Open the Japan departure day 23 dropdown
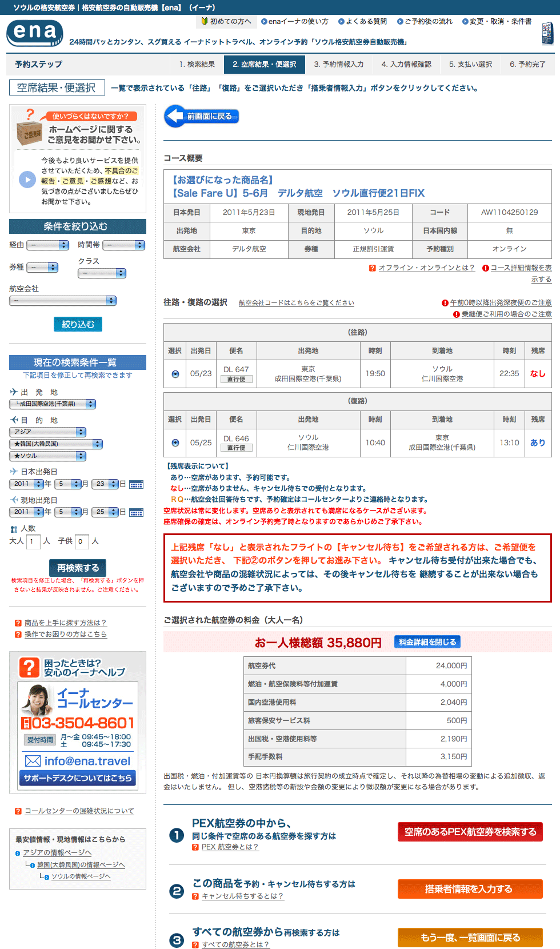This screenshot has height=949, width=560. [x=105, y=484]
